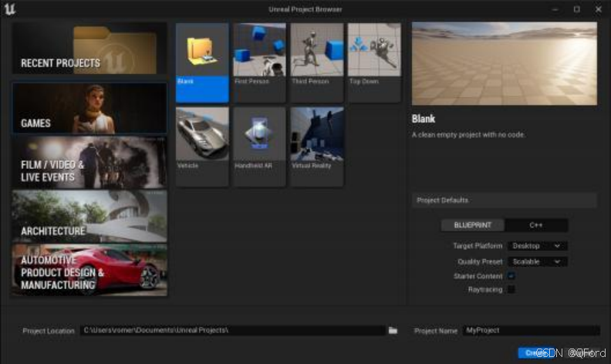Open the Quality Preset dropdown
Viewport: 611px width, 364px height.
point(537,261)
